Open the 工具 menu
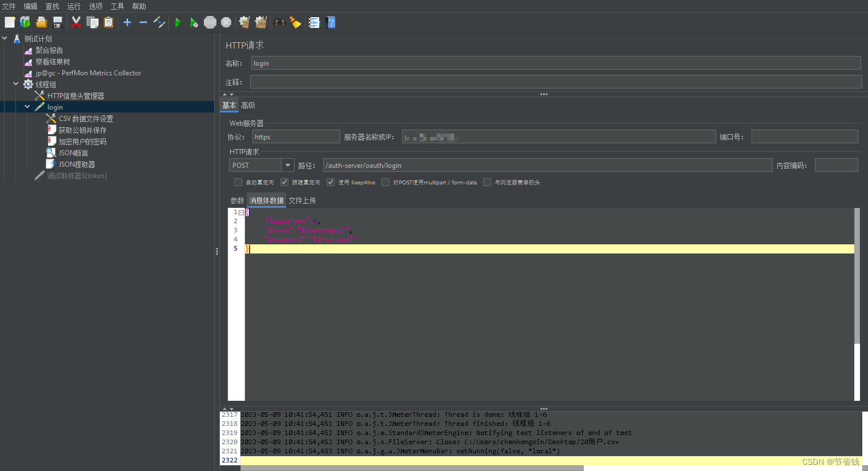The height and width of the screenshot is (471, 868). (x=117, y=6)
